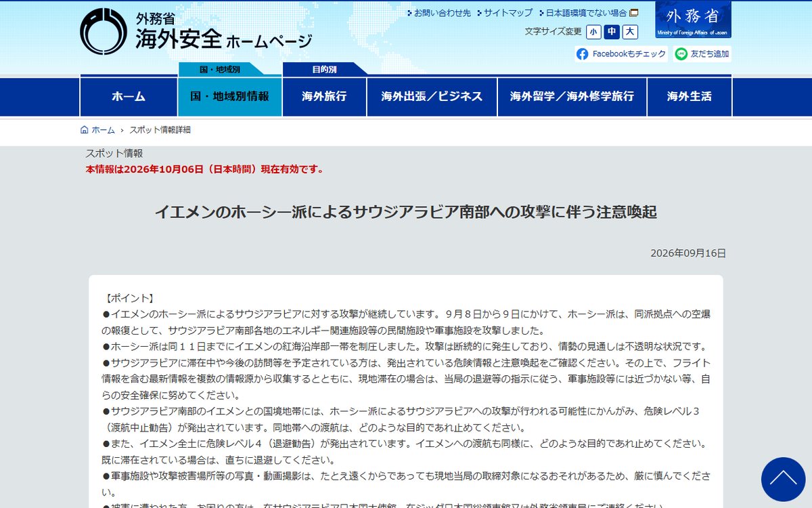Click the article title about ホーシー派 attacks

pos(406,212)
